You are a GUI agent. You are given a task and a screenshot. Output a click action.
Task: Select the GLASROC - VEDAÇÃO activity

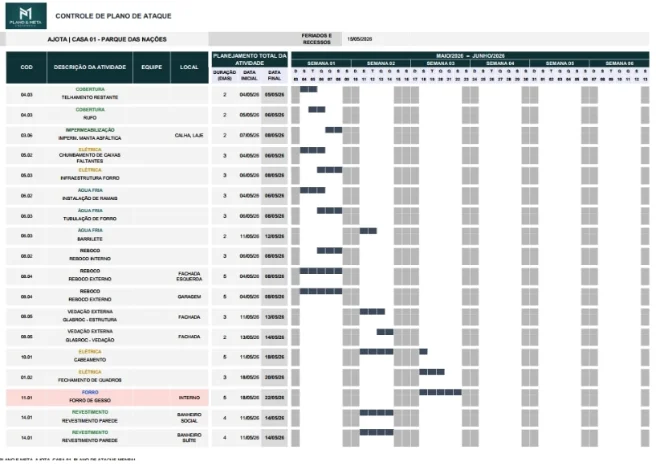[x=90, y=340]
